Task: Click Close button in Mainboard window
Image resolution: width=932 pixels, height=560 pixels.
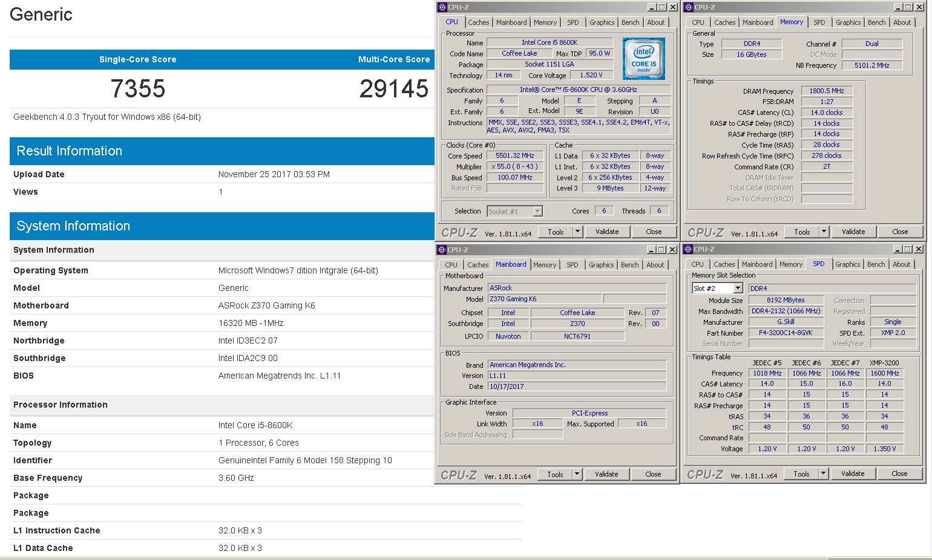Action: (x=653, y=474)
